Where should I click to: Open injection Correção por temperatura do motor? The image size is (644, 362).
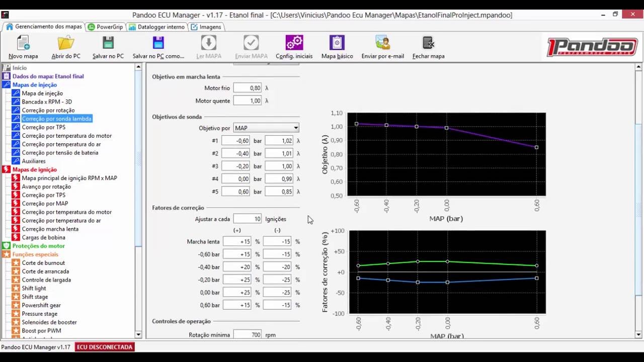pyautogui.click(x=66, y=136)
